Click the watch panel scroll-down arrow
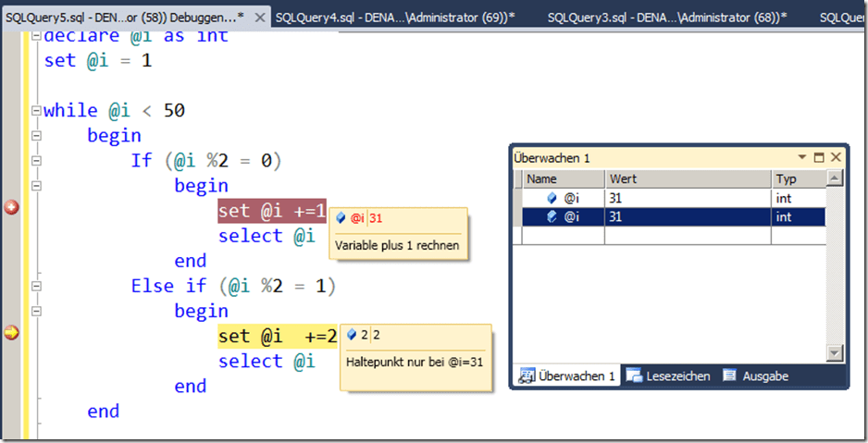868x443 pixels. tap(835, 352)
